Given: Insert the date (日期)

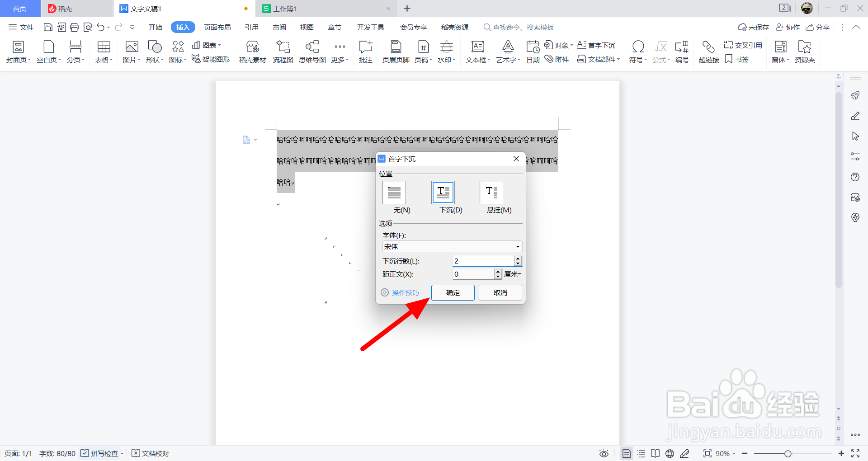Looking at the screenshot, I should (533, 52).
